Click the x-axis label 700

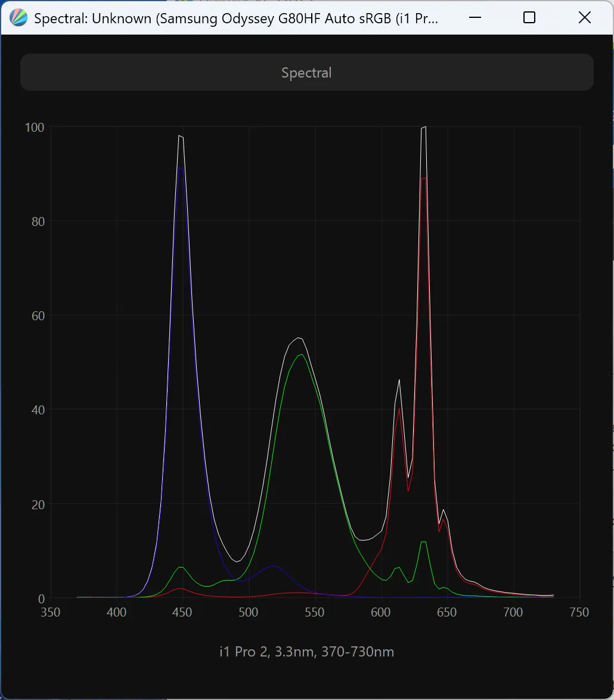pyautogui.click(x=513, y=612)
